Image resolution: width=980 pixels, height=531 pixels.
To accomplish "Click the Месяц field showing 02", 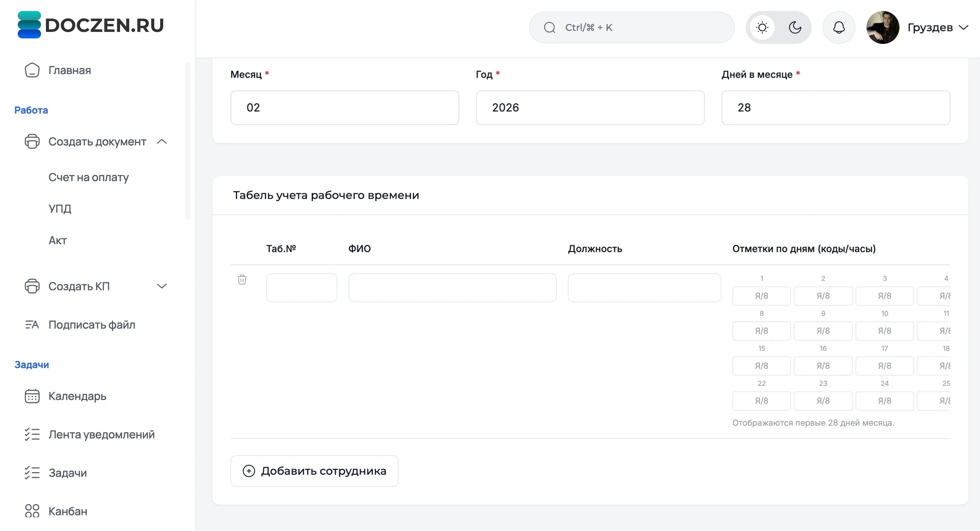I will [345, 108].
